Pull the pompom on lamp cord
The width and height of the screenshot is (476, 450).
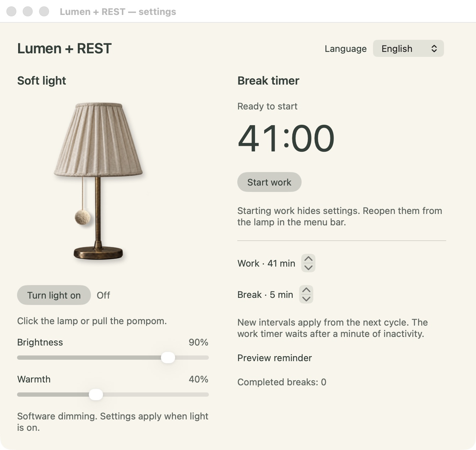tap(82, 217)
